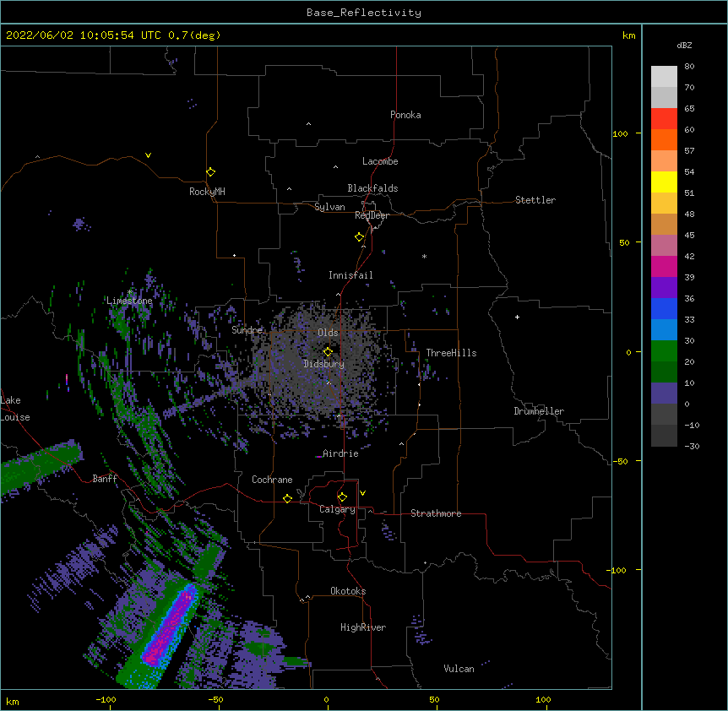Click the Strathmore label
Image resolution: width=728 pixels, height=711 pixels.
(x=436, y=513)
